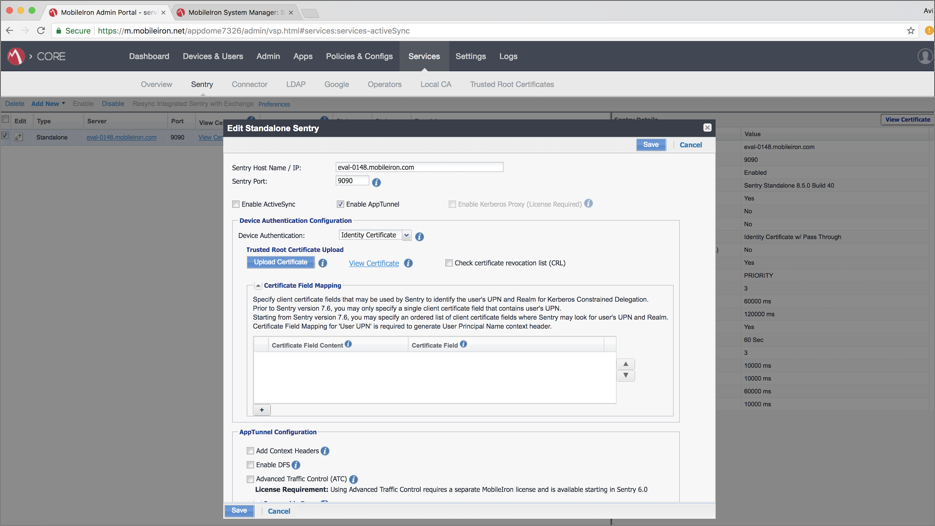Click info icon next to Enable DFS
The height and width of the screenshot is (526, 935).
coord(296,465)
